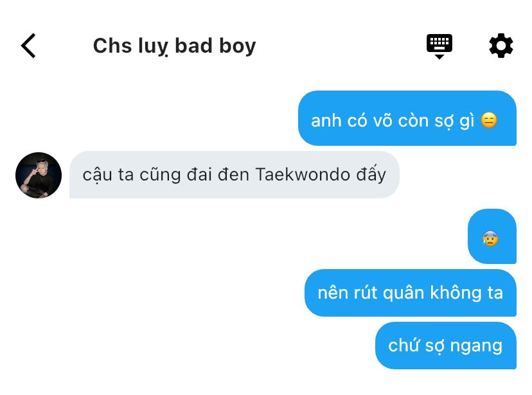Open the "Chs luy bad boy" chat title
The height and width of the screenshot is (395, 532).
(x=174, y=46)
